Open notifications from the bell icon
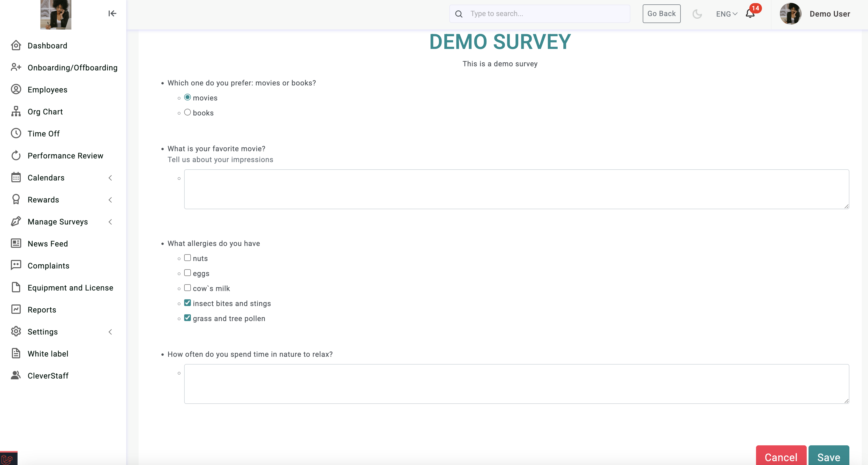Screen dimensions: 868x465 (x=750, y=14)
